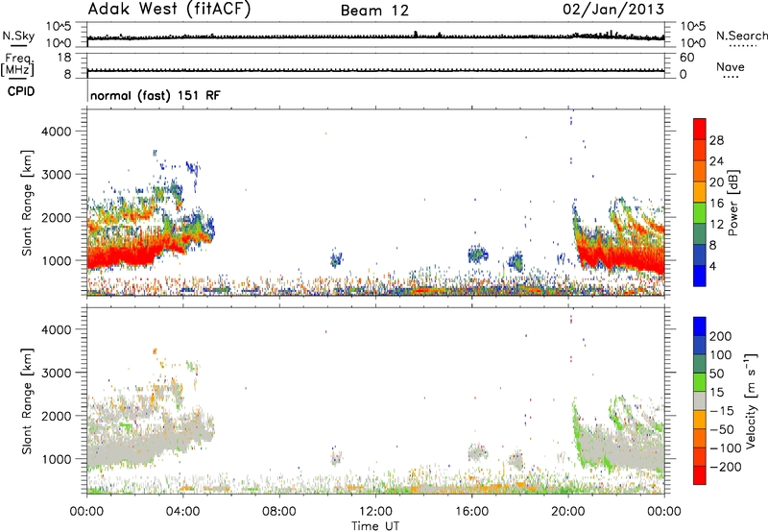Pick the velocity colorbar segment between 100 and 200
This screenshot has height=532, width=768.
pos(700,345)
